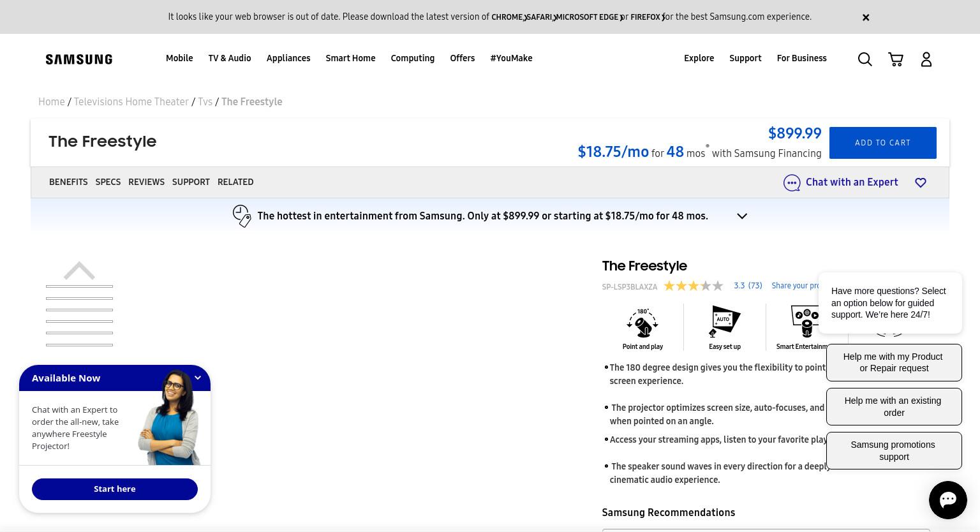This screenshot has width=980, height=532.
Task: Collapse the Available Now chat widget
Action: [x=198, y=378]
